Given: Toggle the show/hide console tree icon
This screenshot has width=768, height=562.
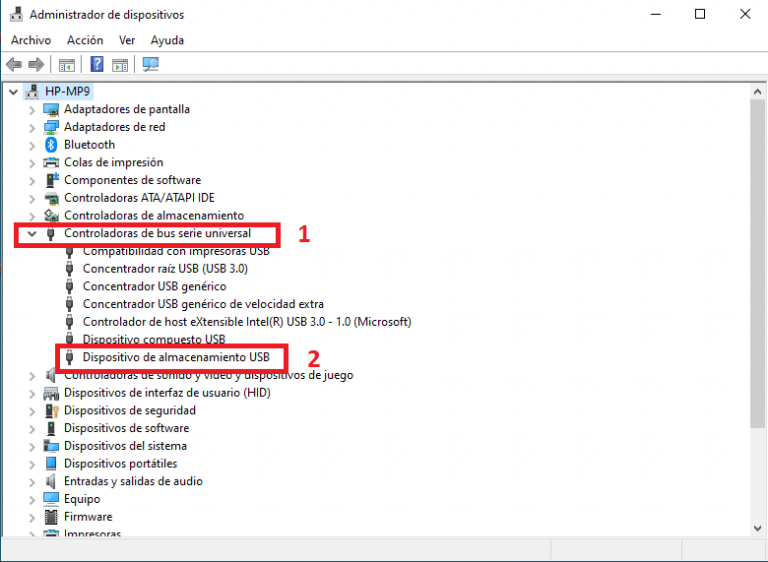Looking at the screenshot, I should pos(67,65).
